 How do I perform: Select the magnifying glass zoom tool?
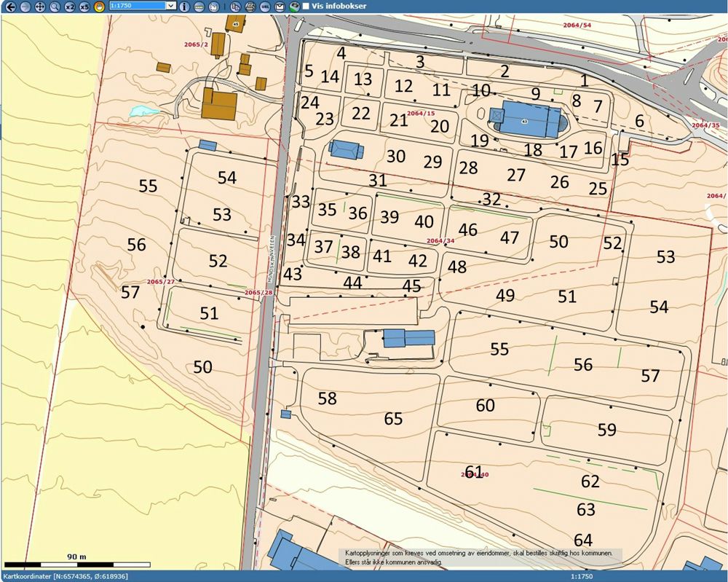pyautogui.click(x=55, y=7)
